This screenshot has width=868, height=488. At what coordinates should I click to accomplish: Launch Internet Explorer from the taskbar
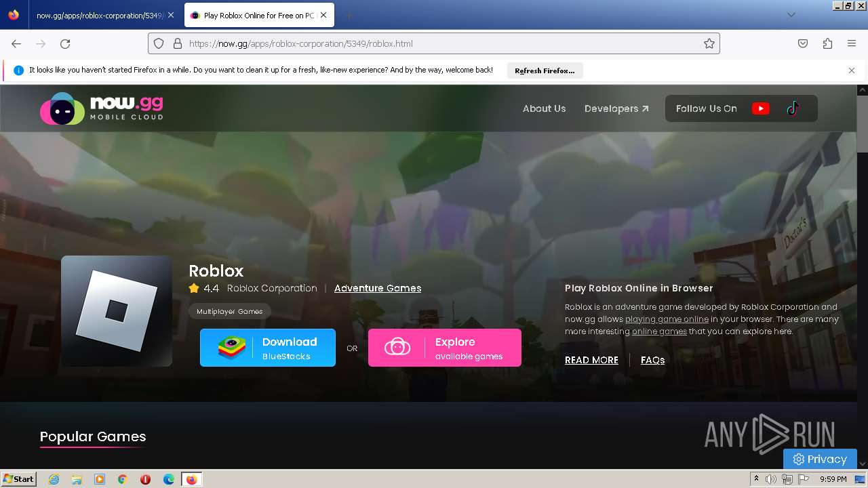coord(54,479)
